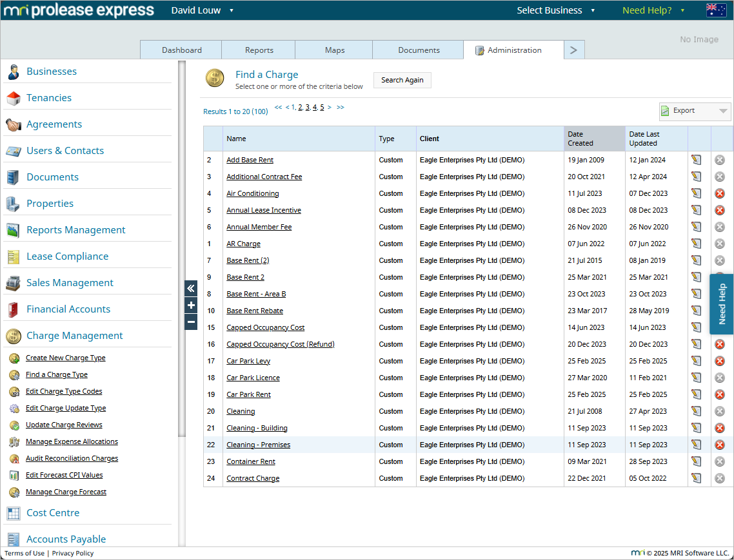Open the Reports tab

[x=259, y=50]
